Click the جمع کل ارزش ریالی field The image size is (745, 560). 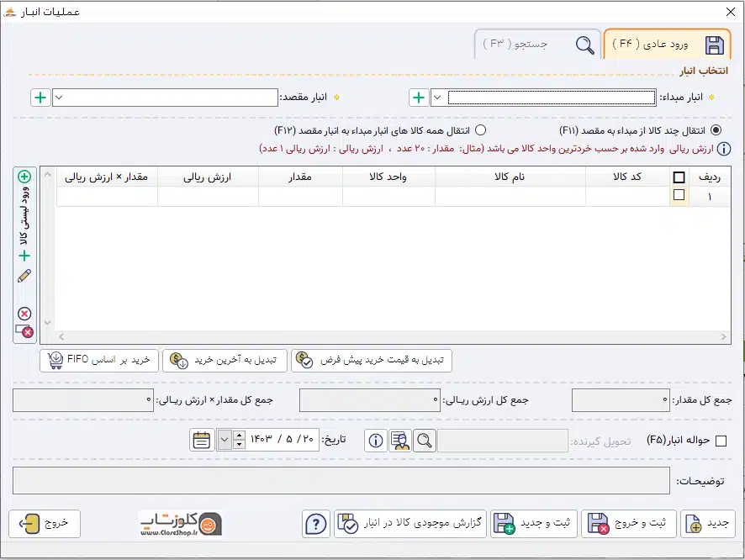pos(370,400)
